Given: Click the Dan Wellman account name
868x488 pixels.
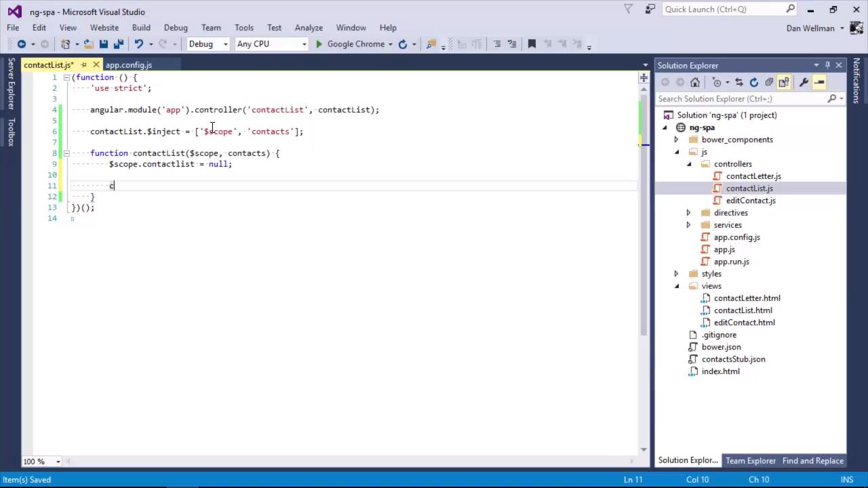Looking at the screenshot, I should (812, 28).
